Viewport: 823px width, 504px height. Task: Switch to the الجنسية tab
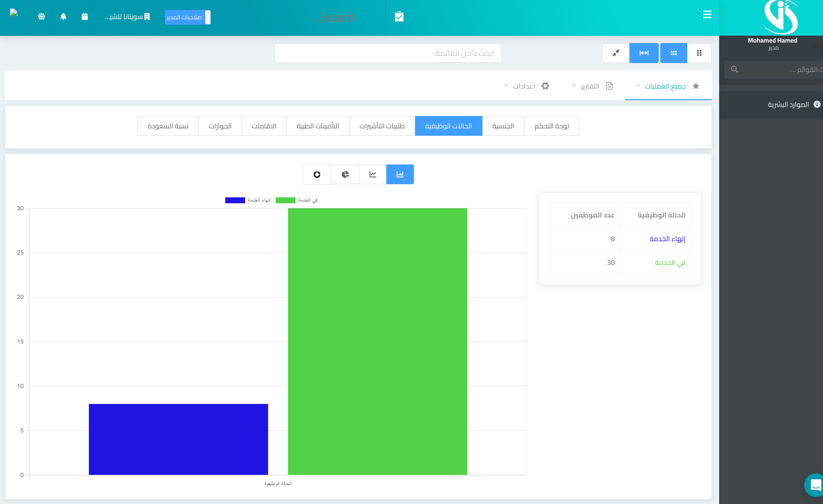click(x=503, y=126)
